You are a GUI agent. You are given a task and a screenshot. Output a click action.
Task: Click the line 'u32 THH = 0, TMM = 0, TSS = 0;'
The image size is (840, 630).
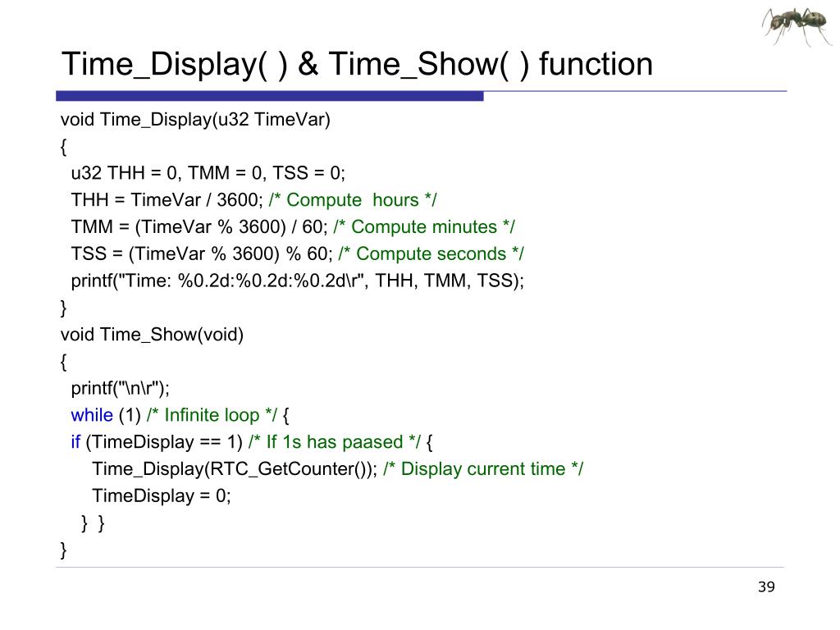click(x=208, y=173)
